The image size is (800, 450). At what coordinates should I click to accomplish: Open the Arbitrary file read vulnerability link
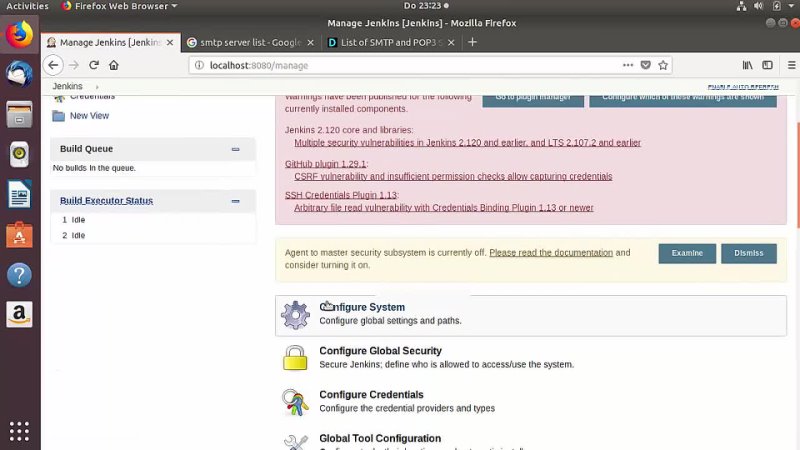click(444, 208)
